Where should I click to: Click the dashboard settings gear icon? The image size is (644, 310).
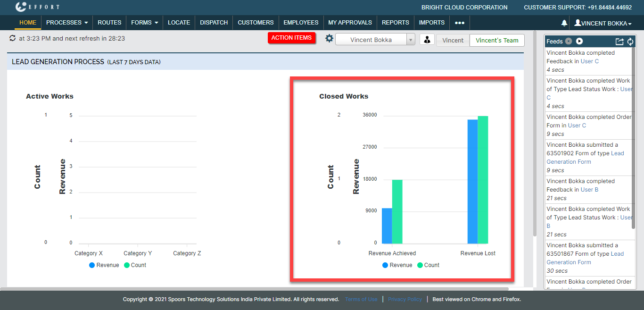pos(329,39)
